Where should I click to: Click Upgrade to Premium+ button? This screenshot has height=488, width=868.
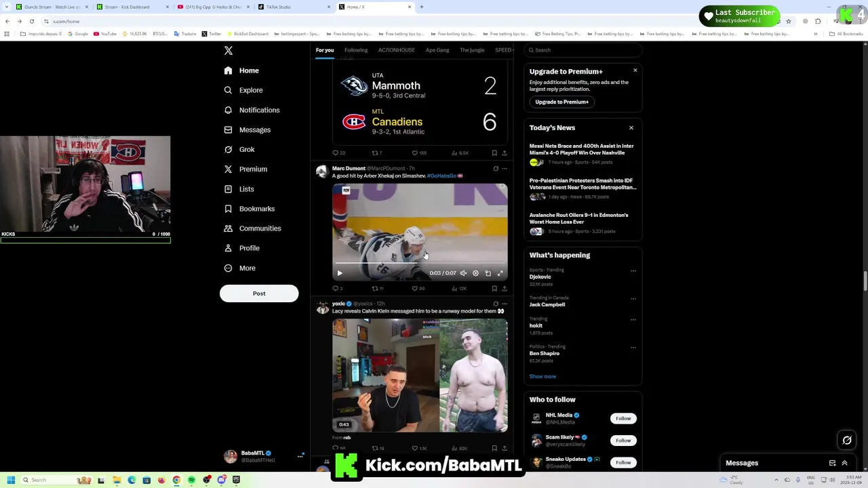561,102
